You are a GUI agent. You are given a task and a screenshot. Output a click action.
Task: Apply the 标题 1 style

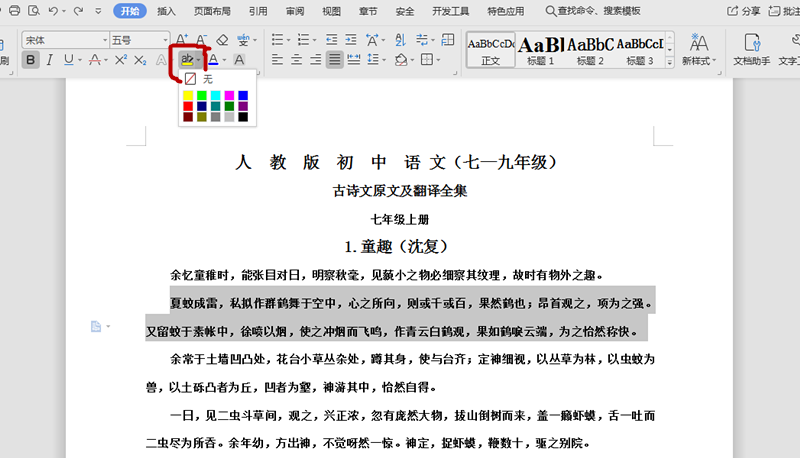(541, 49)
